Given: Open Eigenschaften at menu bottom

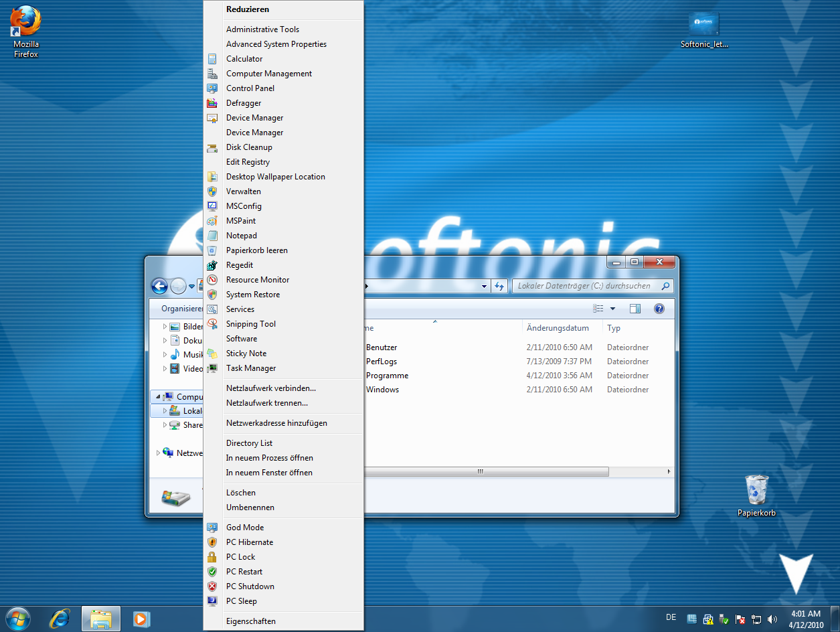Looking at the screenshot, I should tap(251, 621).
